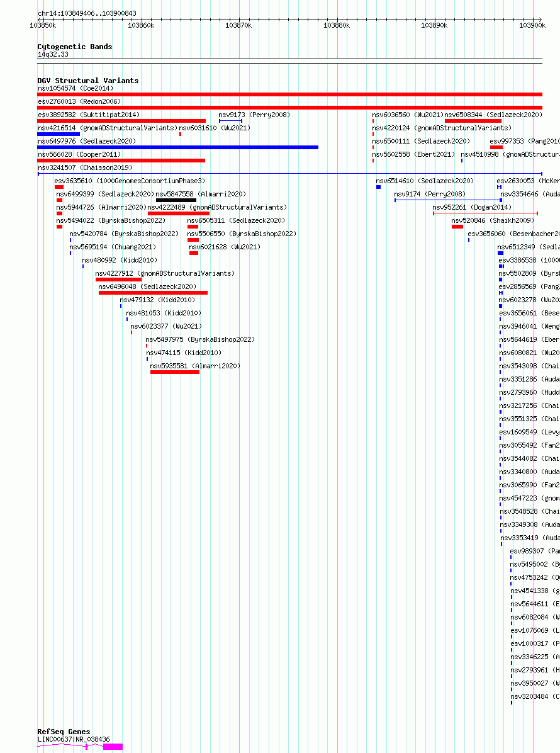Open nsv9173 (Perry2008) variant entry
560x753 pixels.
[x=254, y=115]
